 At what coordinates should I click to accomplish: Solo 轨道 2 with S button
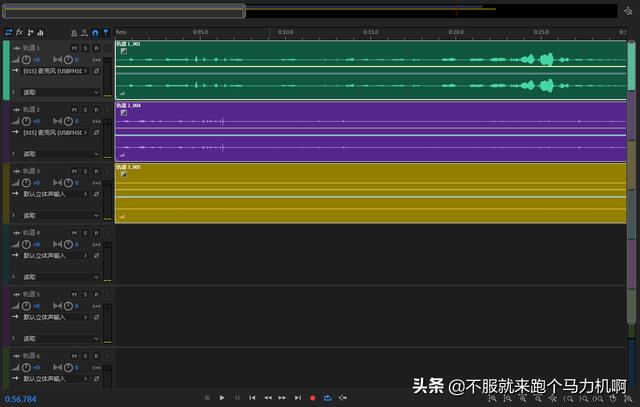85,110
